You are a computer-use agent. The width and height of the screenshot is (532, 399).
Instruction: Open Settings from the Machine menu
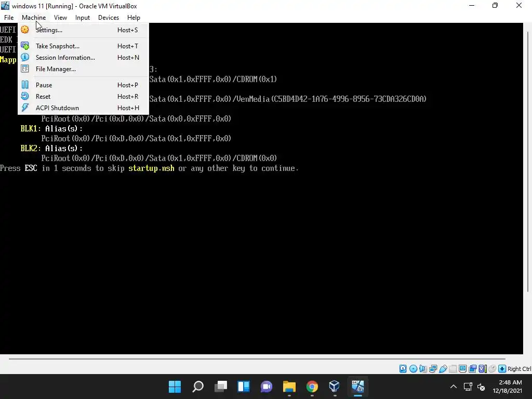(83, 30)
